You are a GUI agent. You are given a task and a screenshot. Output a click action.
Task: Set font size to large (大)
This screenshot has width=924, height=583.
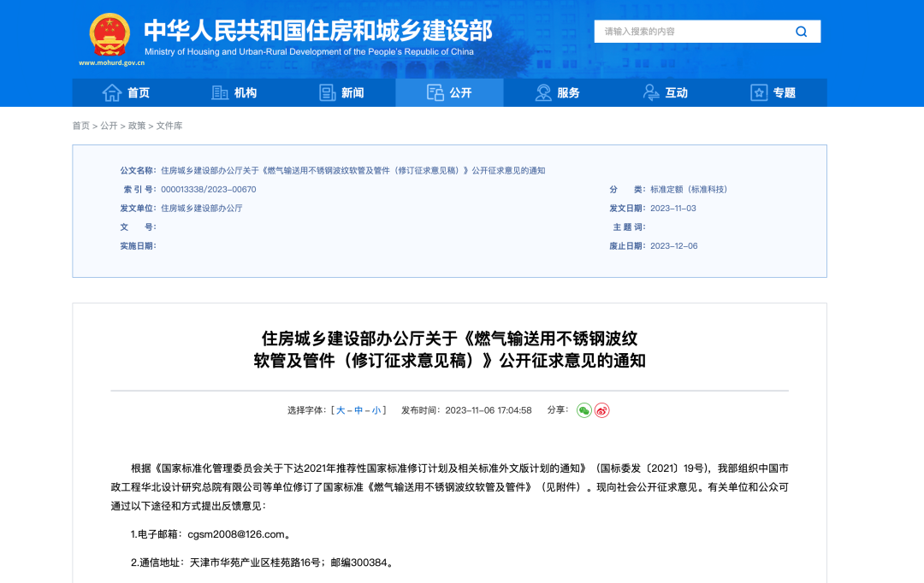pyautogui.click(x=341, y=410)
